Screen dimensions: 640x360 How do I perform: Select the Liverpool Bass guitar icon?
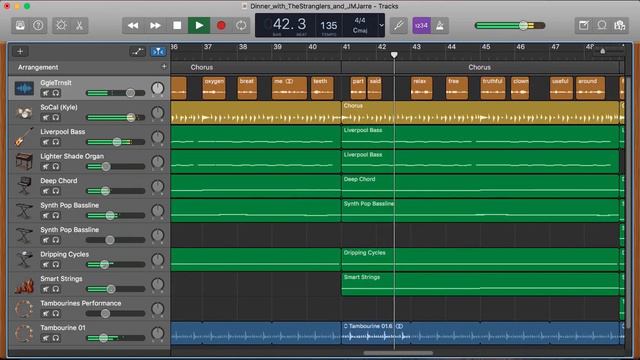click(24, 137)
